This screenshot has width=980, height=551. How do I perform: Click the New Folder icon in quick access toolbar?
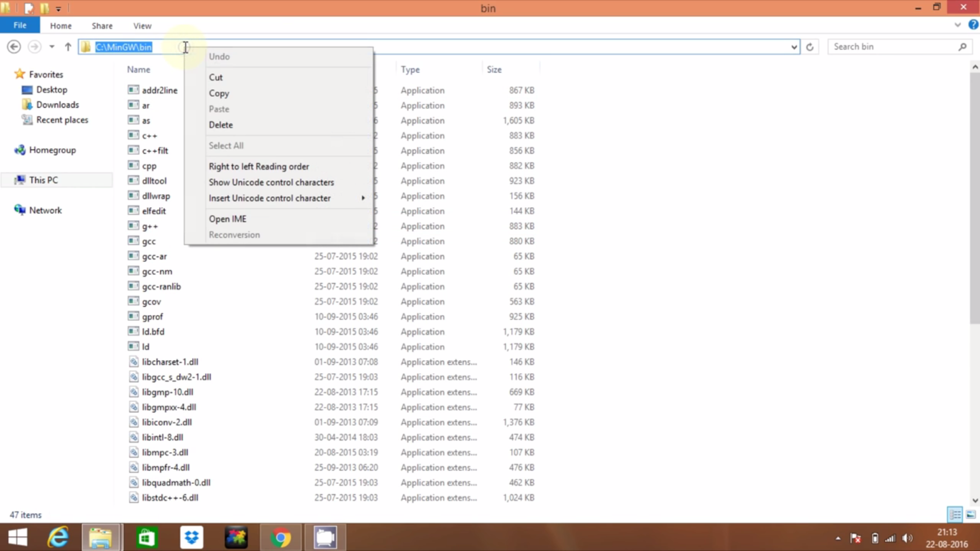44,8
